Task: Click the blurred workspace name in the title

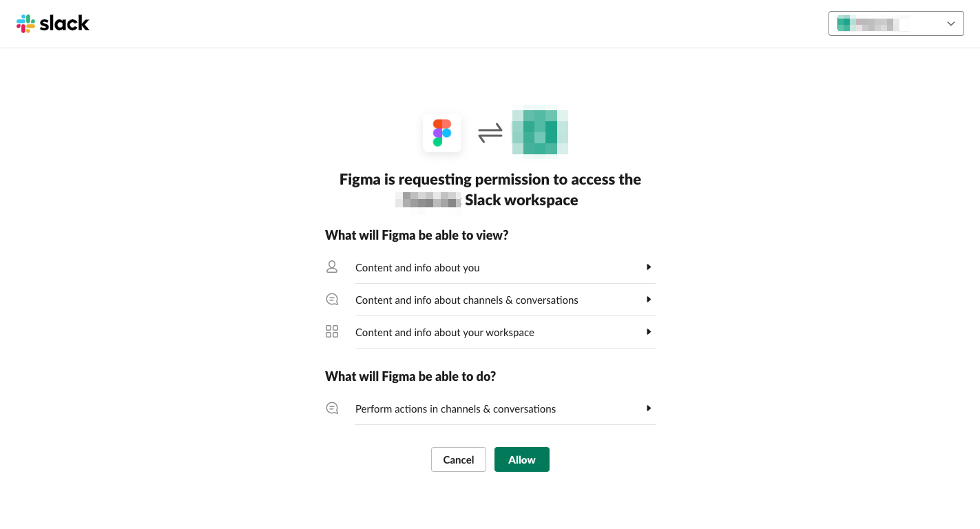Action: (428, 200)
